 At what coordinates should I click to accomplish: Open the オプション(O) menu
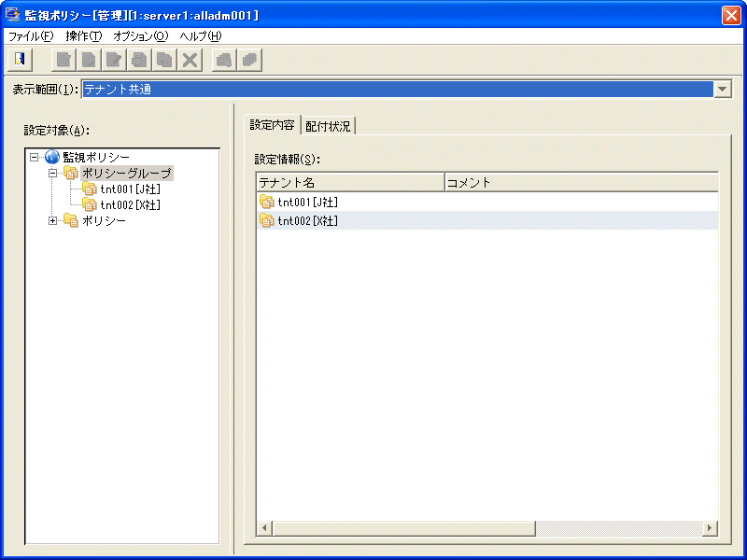click(x=141, y=35)
